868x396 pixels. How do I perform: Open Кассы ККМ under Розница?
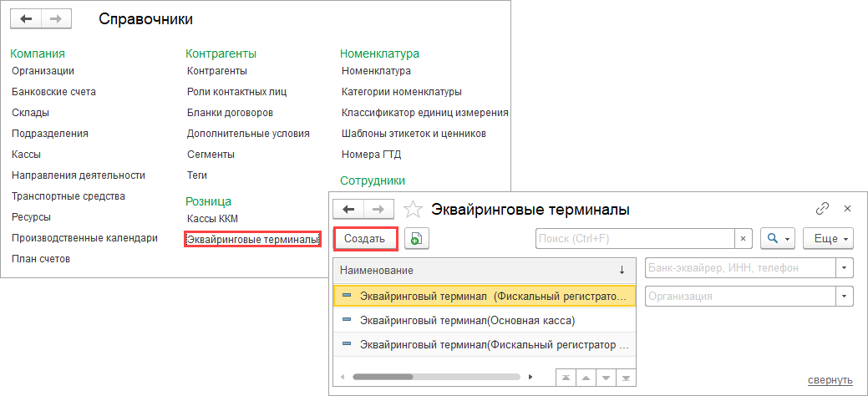tap(211, 219)
